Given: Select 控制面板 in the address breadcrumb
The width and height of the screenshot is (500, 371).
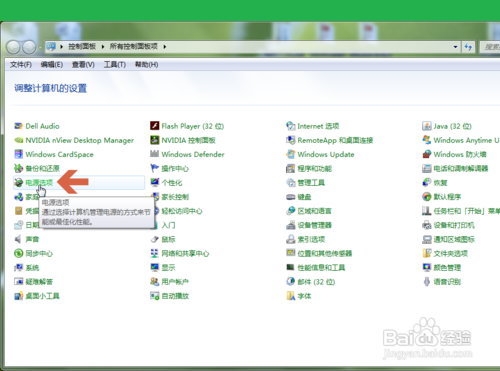Looking at the screenshot, I should (82, 46).
